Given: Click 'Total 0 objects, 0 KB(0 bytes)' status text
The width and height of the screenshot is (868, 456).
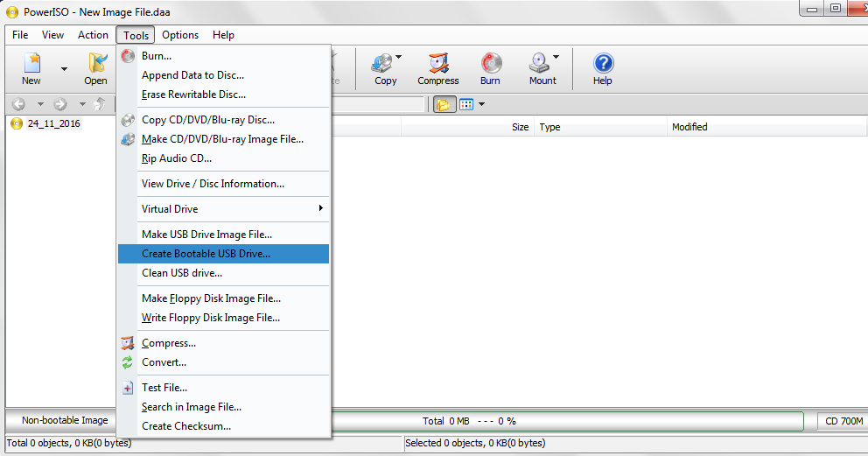Looking at the screenshot, I should click(69, 443).
